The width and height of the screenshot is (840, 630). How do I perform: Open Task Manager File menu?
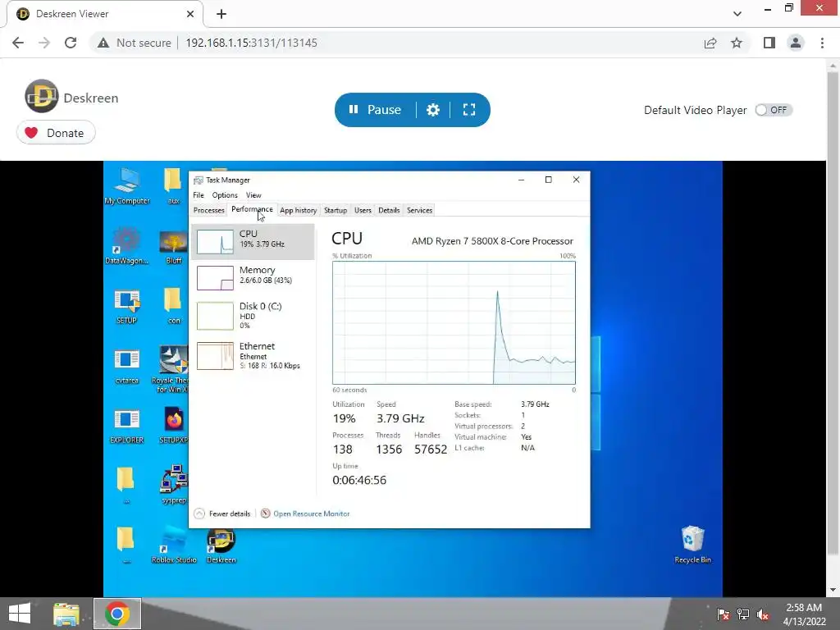(199, 195)
